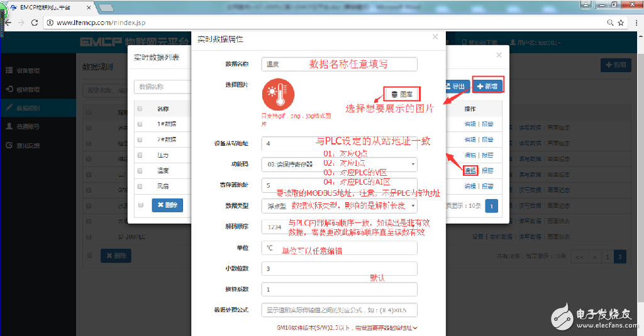Click 报警 link in the 风扇 row
The width and height of the screenshot is (644, 336).
click(487, 187)
